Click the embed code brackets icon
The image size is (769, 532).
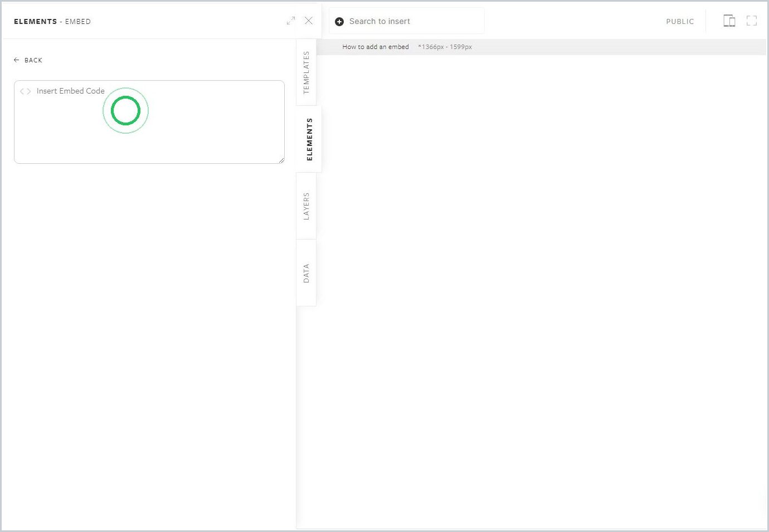pyautogui.click(x=25, y=91)
